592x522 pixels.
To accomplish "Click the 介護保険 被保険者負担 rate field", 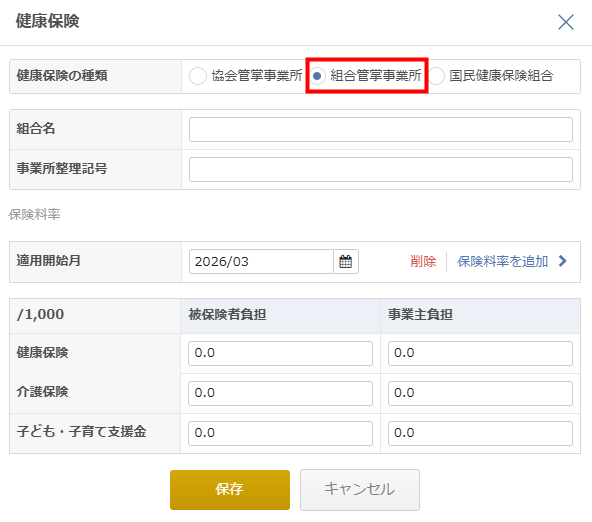I will [280, 393].
